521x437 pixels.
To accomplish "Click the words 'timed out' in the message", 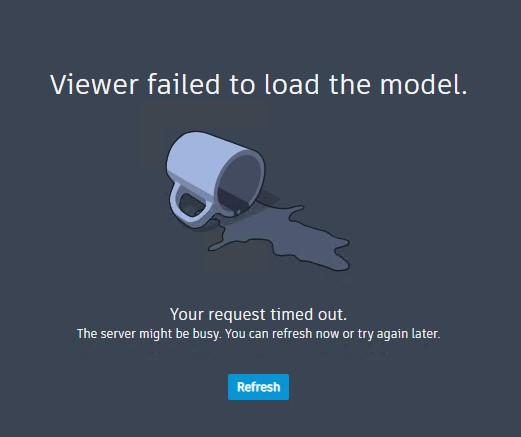I will tap(308, 314).
